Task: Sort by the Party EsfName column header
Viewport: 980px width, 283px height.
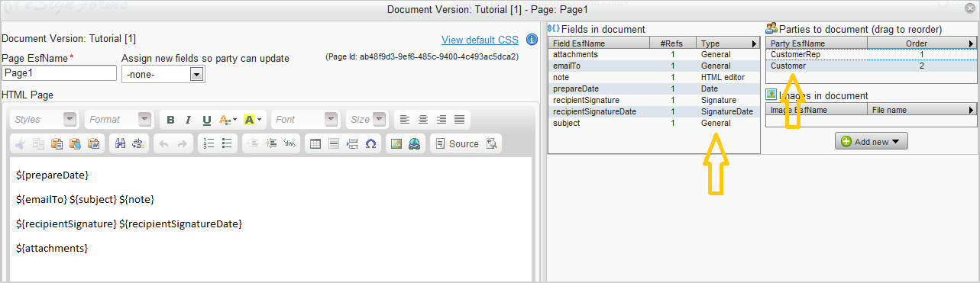Action: tap(817, 43)
